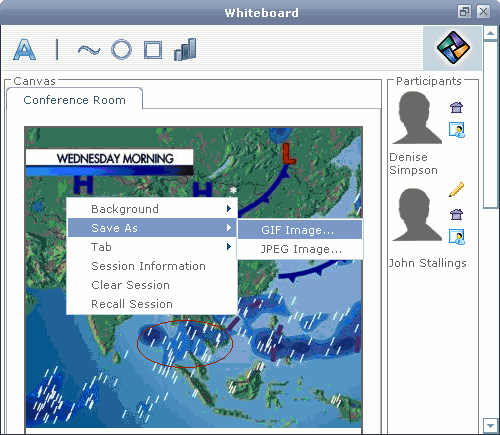Click the red L low-pressure marker
The image size is (500, 435).
pyautogui.click(x=288, y=153)
